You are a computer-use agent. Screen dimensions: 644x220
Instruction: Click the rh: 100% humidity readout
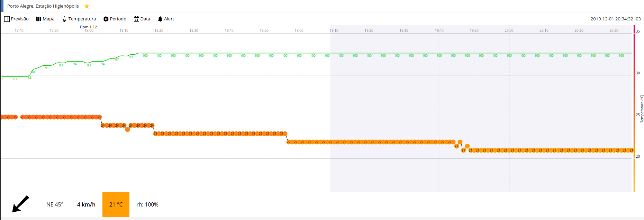(x=147, y=204)
